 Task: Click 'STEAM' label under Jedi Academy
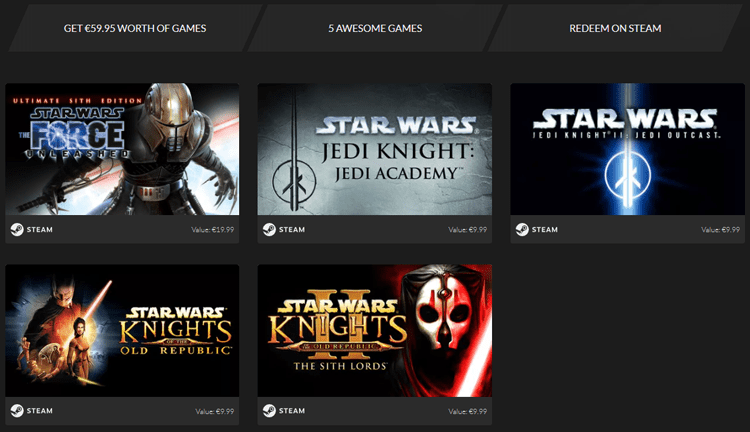click(x=292, y=230)
